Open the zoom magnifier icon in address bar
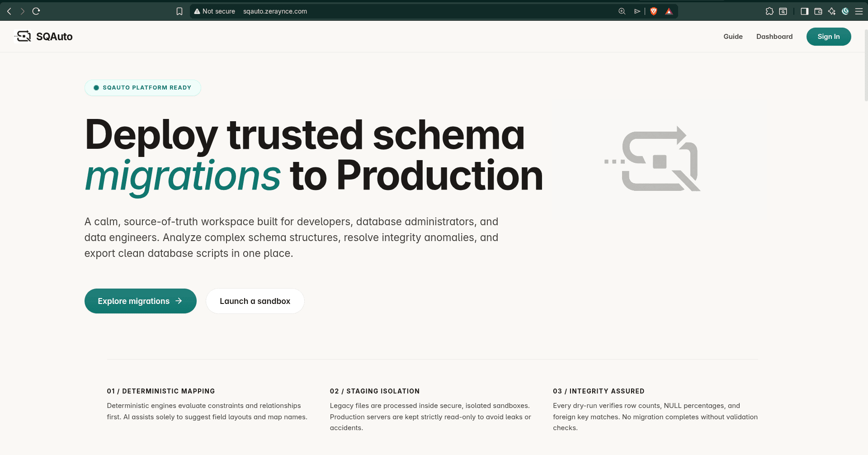The height and width of the screenshot is (455, 868). [x=622, y=11]
